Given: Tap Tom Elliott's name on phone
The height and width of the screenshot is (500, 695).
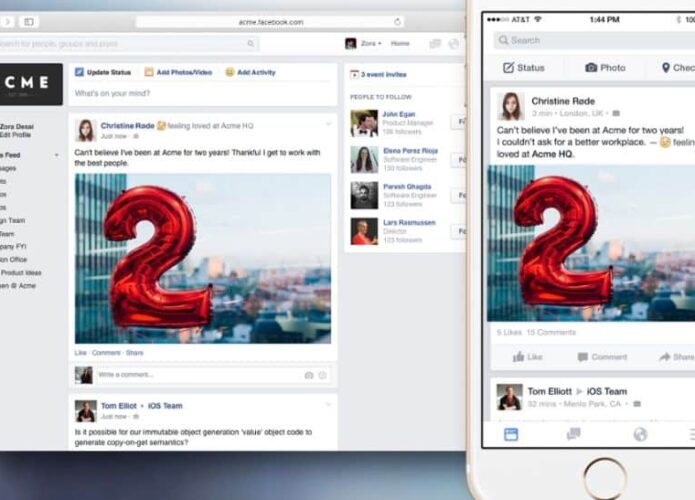Looking at the screenshot, I should [550, 391].
